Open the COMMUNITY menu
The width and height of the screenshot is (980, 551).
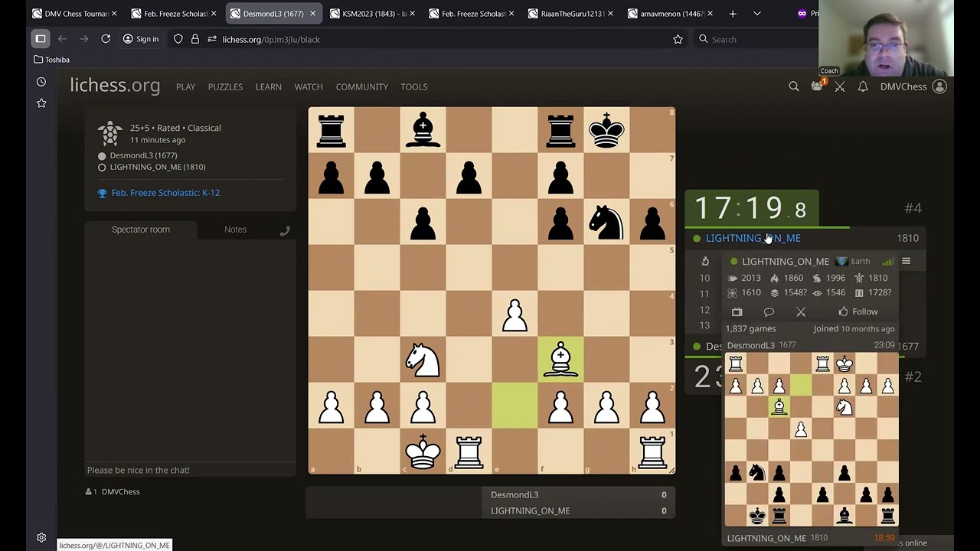(x=362, y=86)
